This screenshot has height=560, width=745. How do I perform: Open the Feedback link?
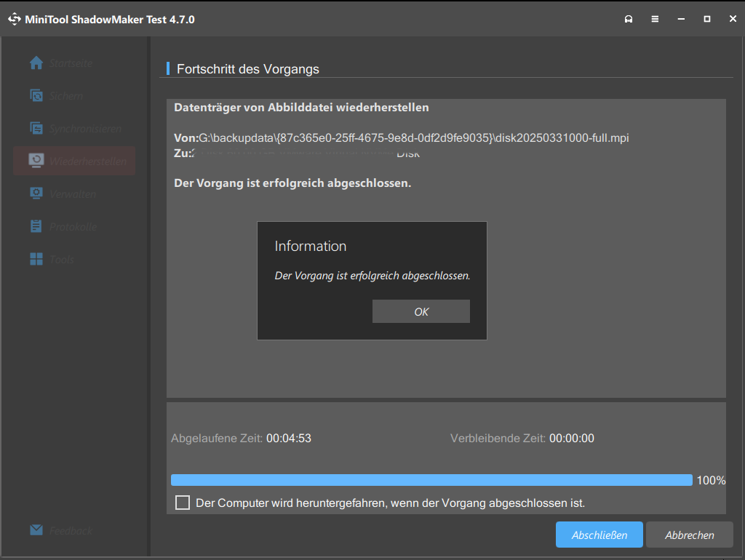pyautogui.click(x=71, y=531)
